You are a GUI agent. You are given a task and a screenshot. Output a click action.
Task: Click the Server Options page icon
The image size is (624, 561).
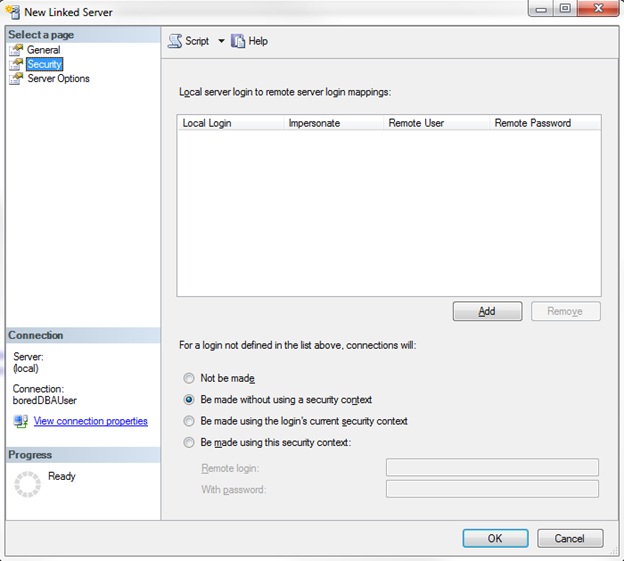[16, 79]
